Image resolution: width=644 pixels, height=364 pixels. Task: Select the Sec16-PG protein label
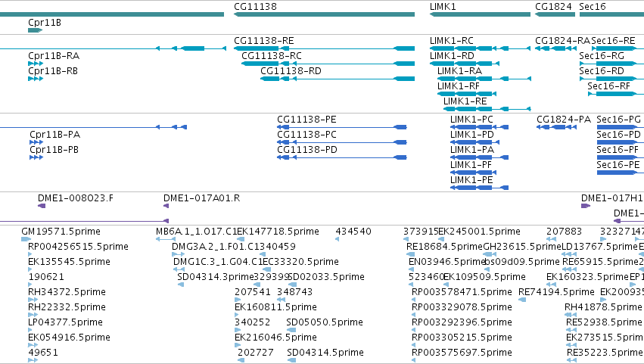click(618, 120)
